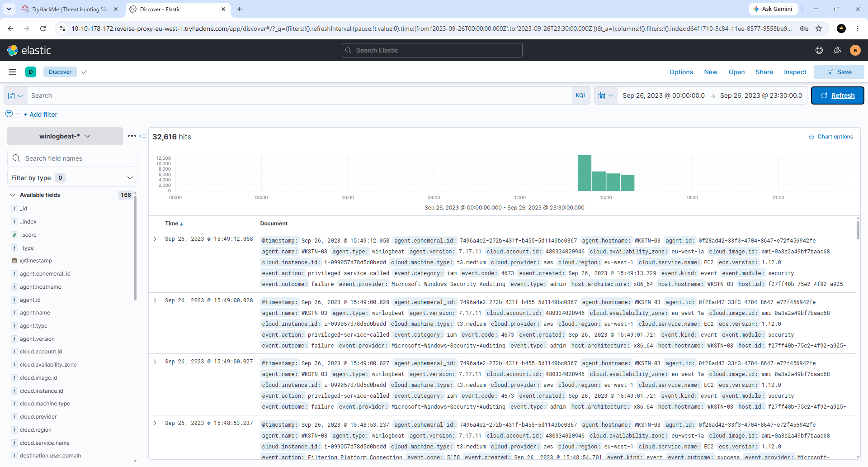Expand the document row at 15:48:53.237
Viewport: 868px width, 467px height.
coord(155,423)
